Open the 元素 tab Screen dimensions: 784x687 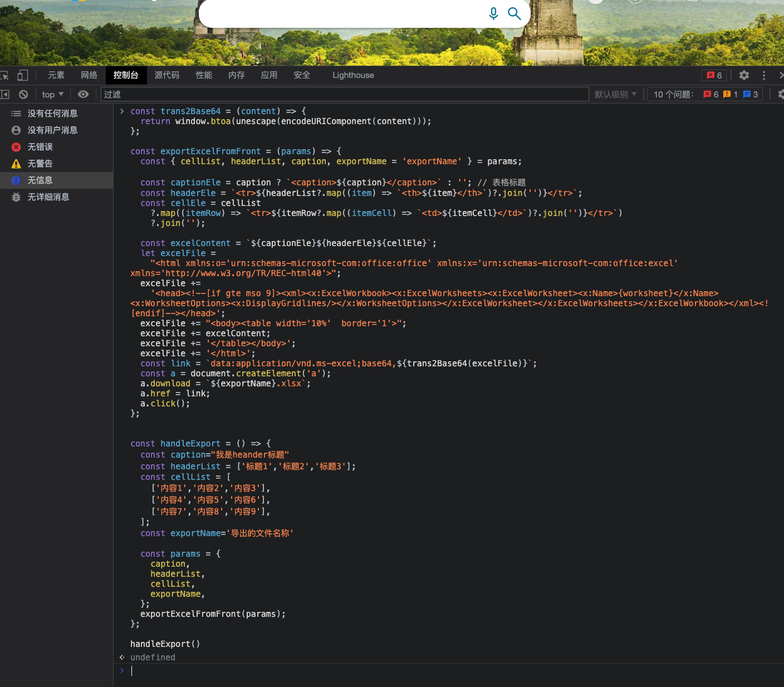point(56,75)
